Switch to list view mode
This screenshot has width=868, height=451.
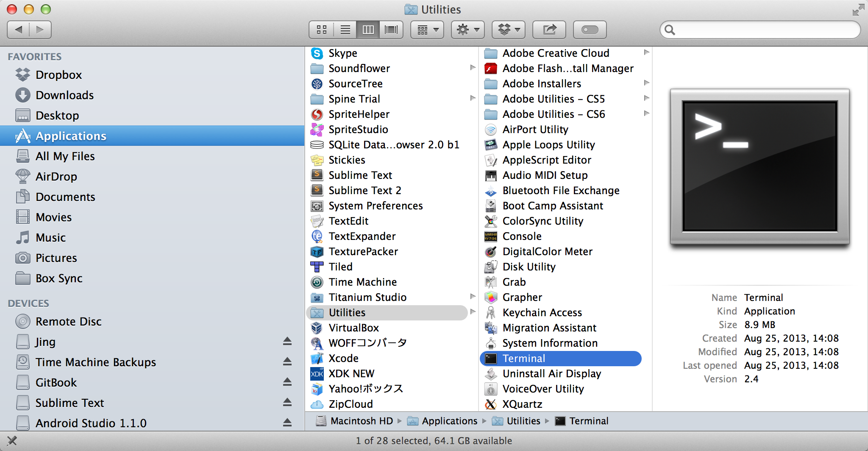point(345,30)
